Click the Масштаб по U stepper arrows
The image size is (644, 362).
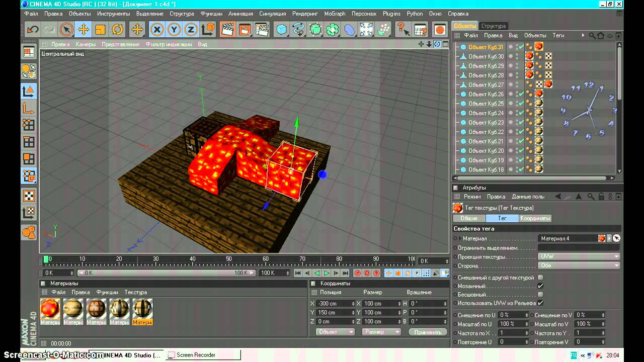pos(527,324)
